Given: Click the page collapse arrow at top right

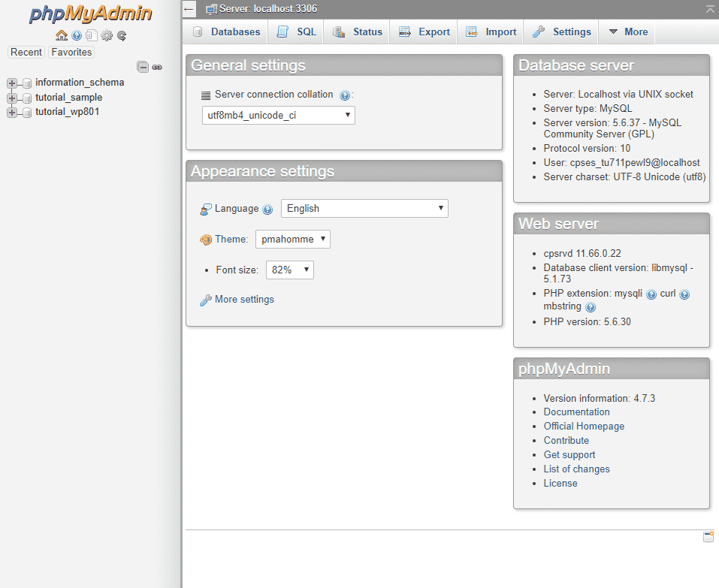Looking at the screenshot, I should coord(710,9).
